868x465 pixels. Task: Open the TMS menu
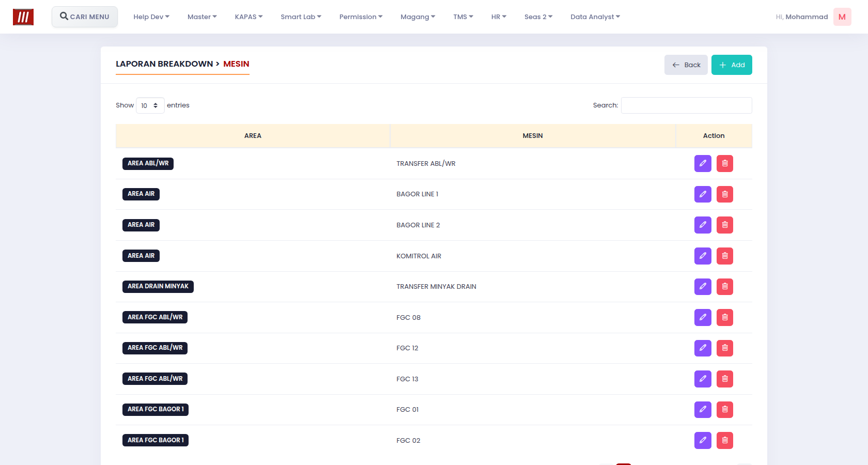pyautogui.click(x=463, y=17)
